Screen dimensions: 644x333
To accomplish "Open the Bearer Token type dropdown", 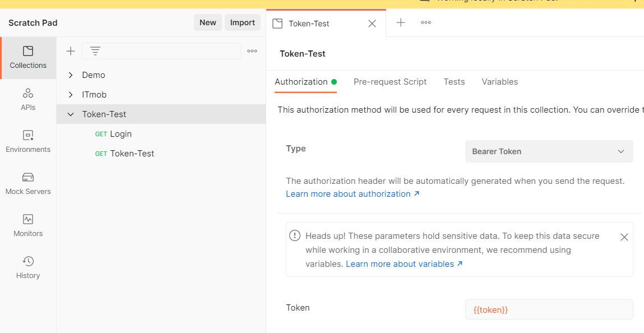I will 549,151.
